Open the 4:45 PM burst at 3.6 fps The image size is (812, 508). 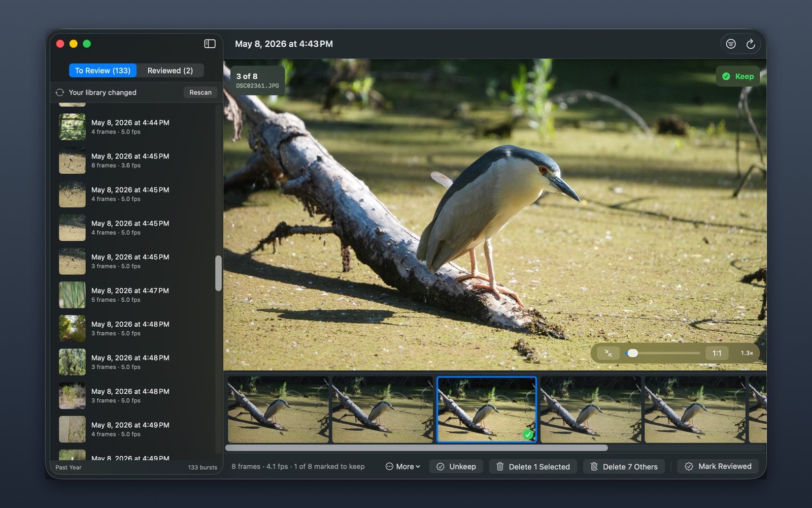coord(136,161)
